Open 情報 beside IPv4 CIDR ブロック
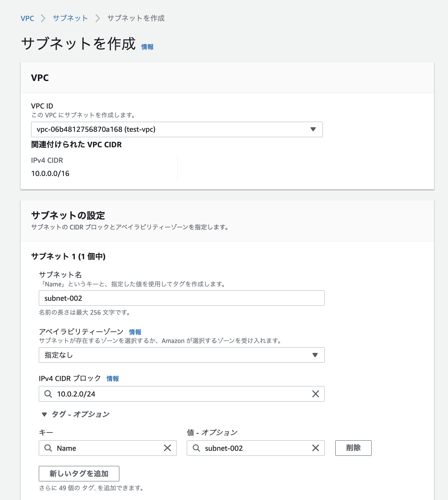448x500 pixels. pos(113,378)
